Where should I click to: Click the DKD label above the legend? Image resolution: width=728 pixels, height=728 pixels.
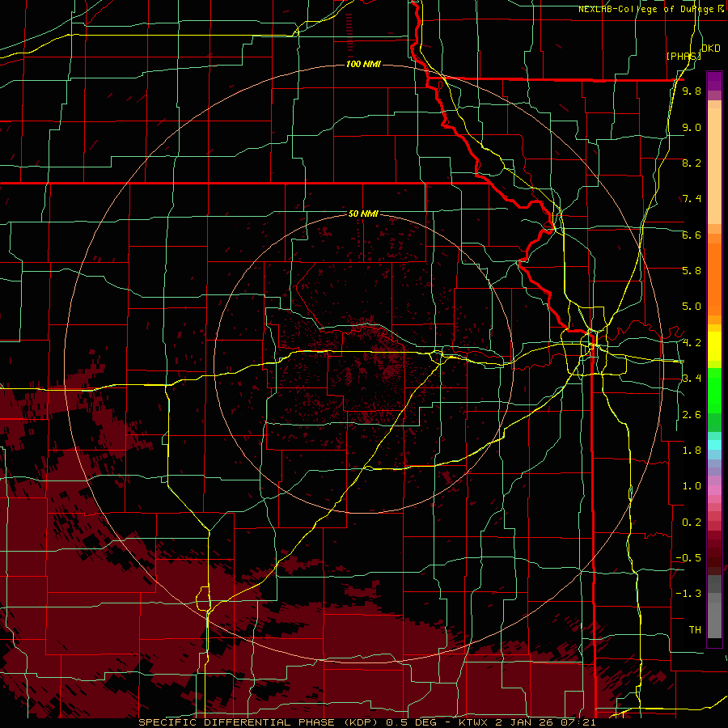click(x=711, y=49)
